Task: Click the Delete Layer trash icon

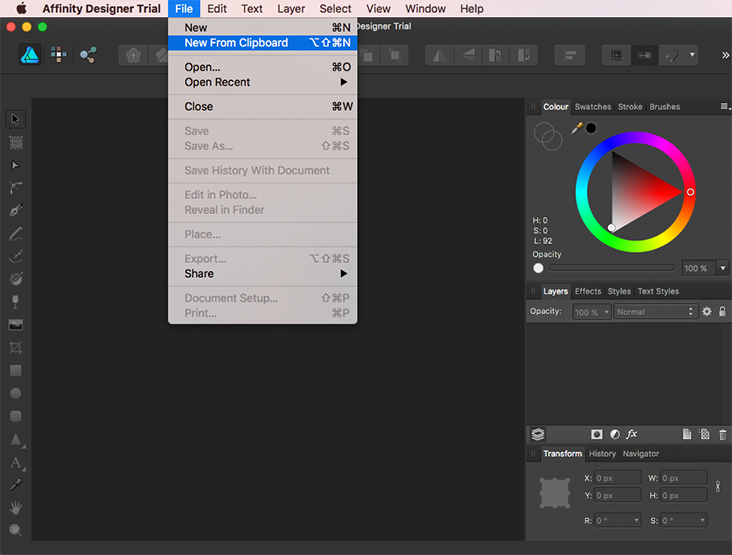Action: click(723, 435)
